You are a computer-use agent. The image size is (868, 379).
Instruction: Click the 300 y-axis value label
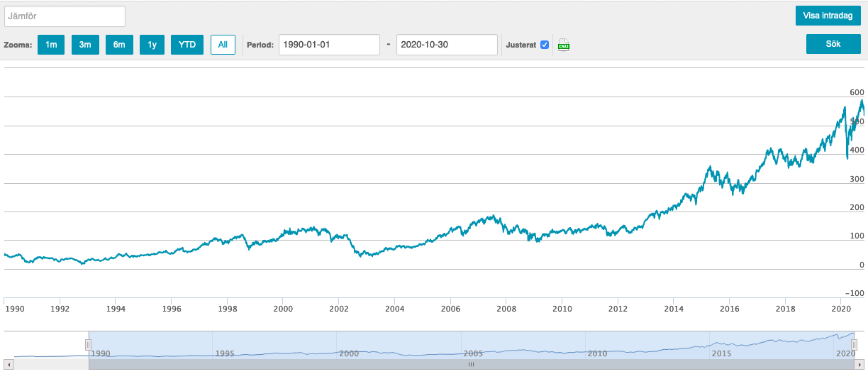(857, 179)
